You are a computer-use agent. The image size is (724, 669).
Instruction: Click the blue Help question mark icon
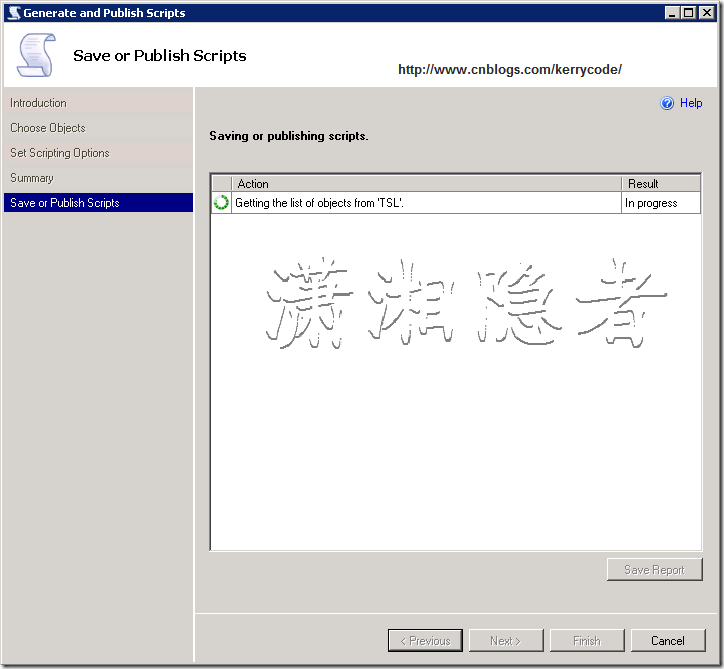tap(667, 103)
